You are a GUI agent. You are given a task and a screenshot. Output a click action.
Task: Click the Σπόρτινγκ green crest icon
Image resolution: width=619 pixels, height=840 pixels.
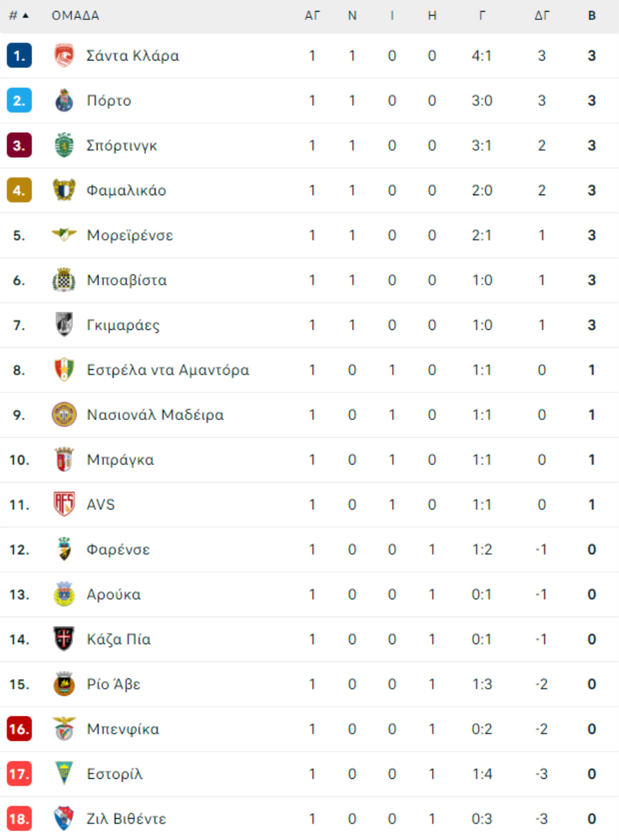pyautogui.click(x=64, y=145)
